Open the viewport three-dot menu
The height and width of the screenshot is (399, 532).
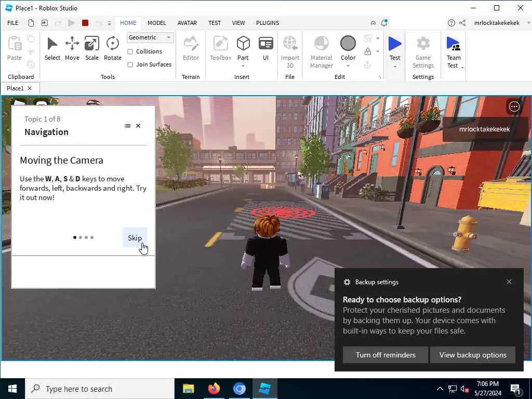(514, 107)
